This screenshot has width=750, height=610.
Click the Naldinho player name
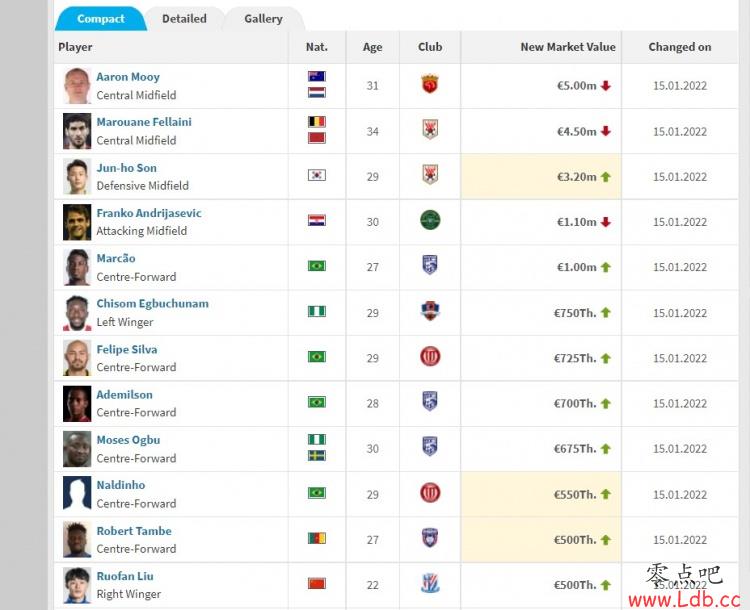point(121,485)
